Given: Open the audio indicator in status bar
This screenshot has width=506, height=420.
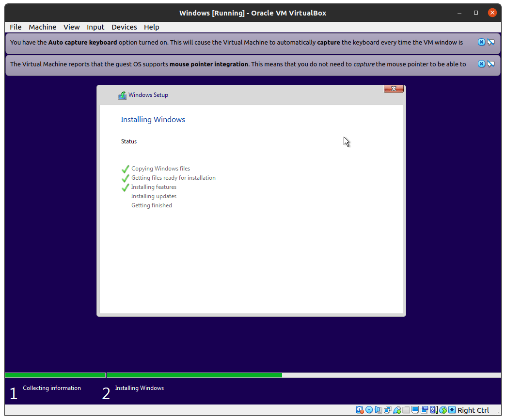Looking at the screenshot, I should [x=378, y=410].
